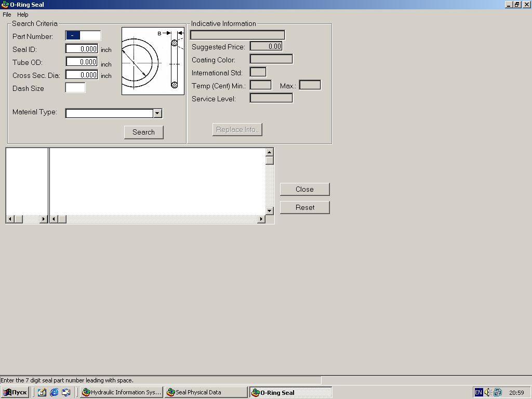
Task: Click the Seal ID input field
Action: click(82, 49)
